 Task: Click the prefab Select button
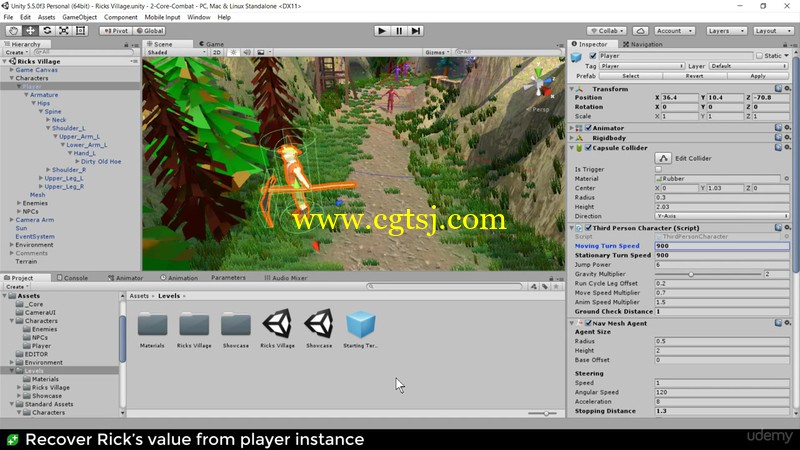pyautogui.click(x=631, y=76)
